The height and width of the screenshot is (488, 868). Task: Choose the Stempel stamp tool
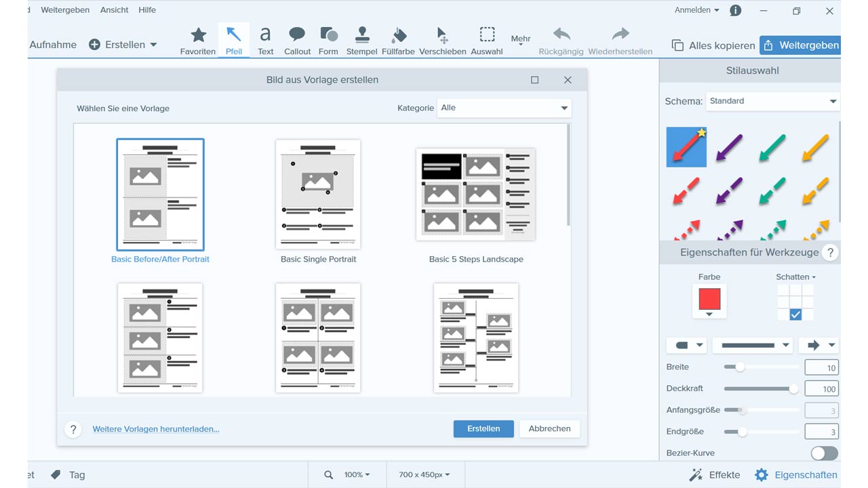click(361, 41)
